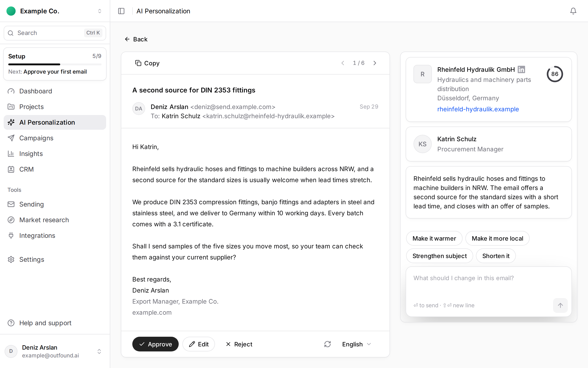Image resolution: width=588 pixels, height=368 pixels.
Task: Open the rheinfeld-hydraulik.example link
Action: 478,109
